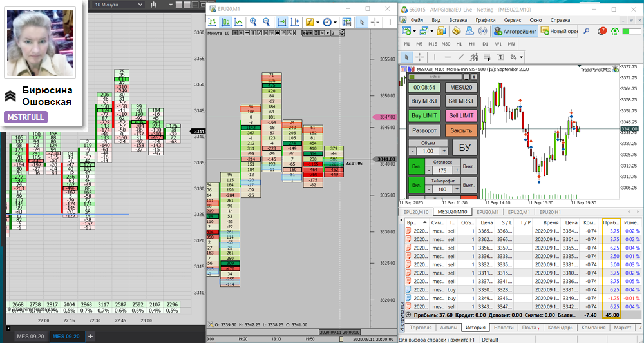The height and width of the screenshot is (343, 644).
Task: Toggle the Алготрейдинг button
Action: click(x=515, y=31)
